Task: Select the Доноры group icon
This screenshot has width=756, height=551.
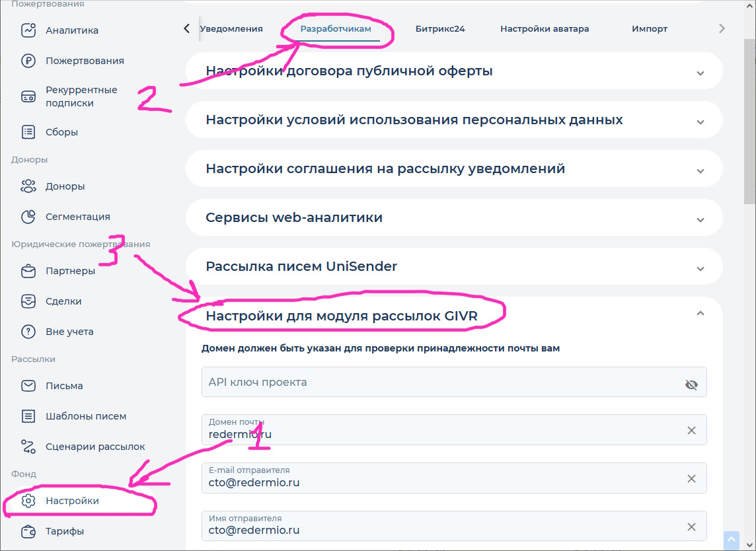Action: [x=27, y=186]
